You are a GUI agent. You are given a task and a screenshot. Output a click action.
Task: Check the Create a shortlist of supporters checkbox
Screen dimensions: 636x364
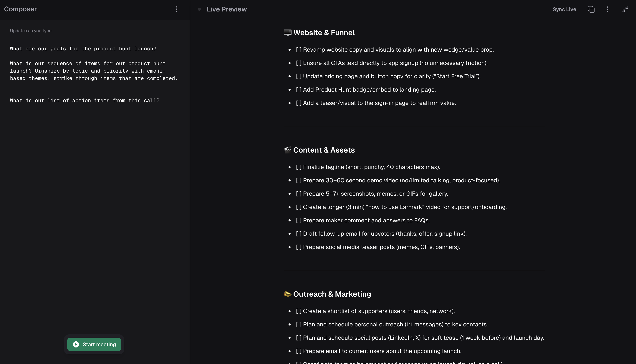(x=299, y=311)
